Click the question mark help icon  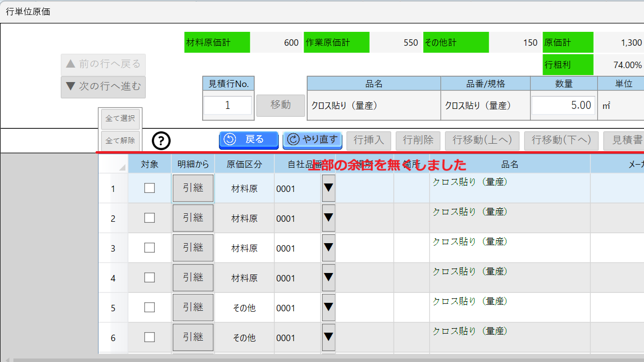(161, 141)
